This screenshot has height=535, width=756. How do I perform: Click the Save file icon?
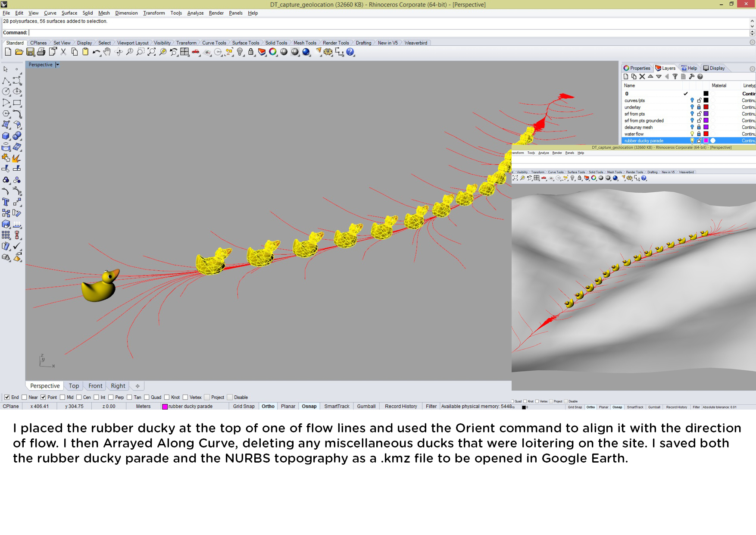[30, 52]
